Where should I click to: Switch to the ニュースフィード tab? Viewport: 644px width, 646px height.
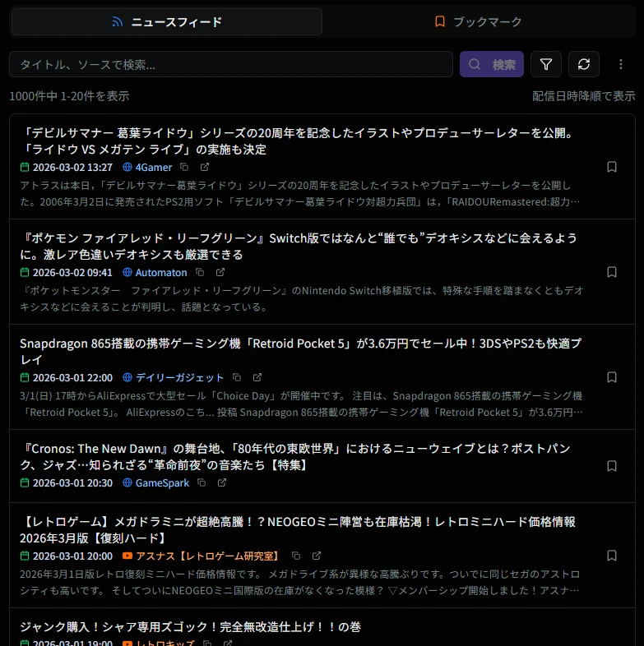point(167,22)
